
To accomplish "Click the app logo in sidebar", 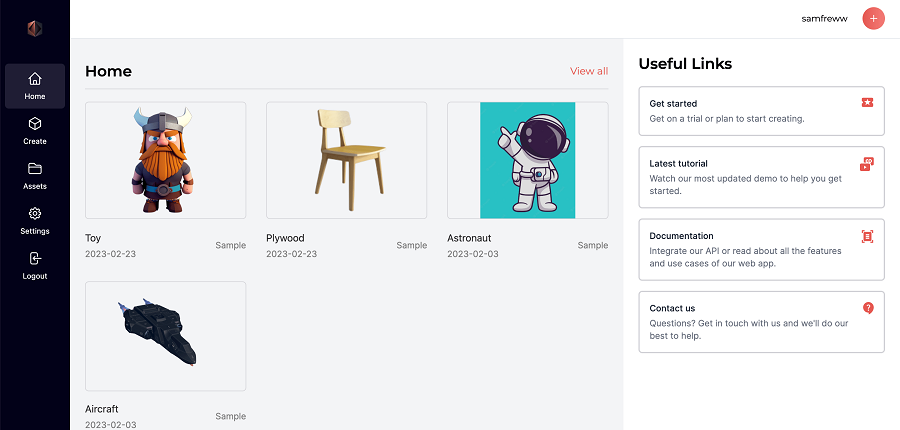I will click(35, 29).
